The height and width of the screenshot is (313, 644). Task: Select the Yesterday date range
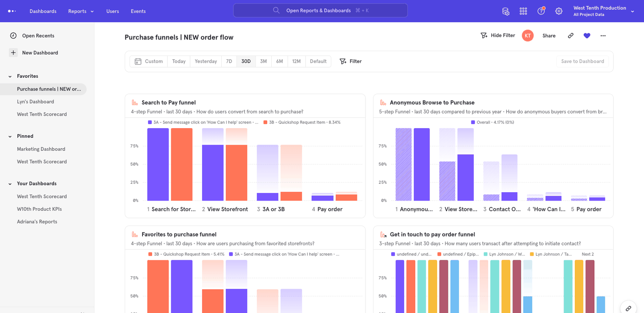(206, 61)
